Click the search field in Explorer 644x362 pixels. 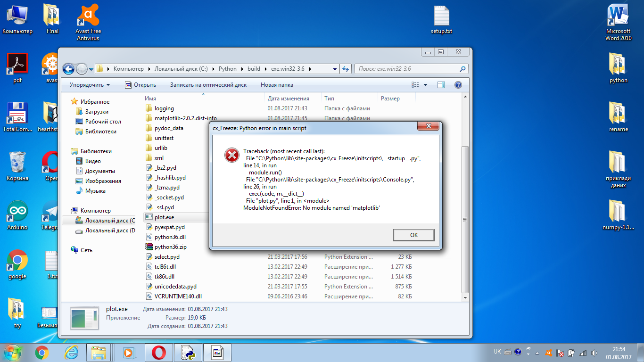pyautogui.click(x=405, y=69)
